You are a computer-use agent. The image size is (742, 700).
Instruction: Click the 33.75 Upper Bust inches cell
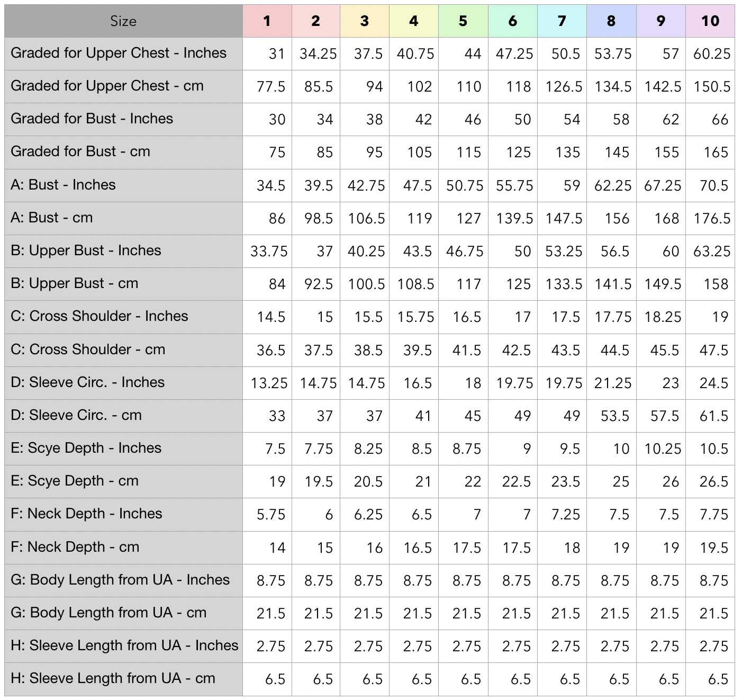point(269,251)
